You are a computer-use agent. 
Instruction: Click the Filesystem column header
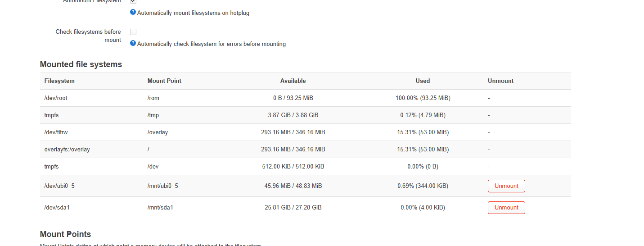(59, 81)
